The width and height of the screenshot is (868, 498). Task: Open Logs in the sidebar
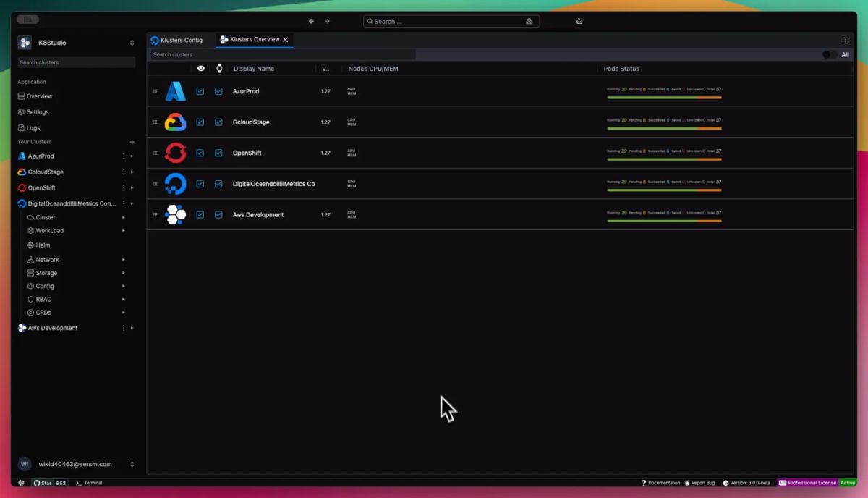pyautogui.click(x=29, y=128)
